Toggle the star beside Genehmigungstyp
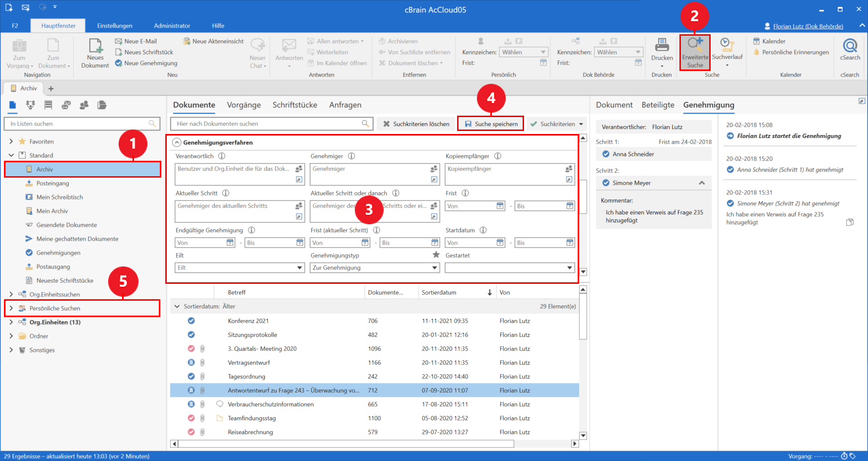 (x=436, y=255)
